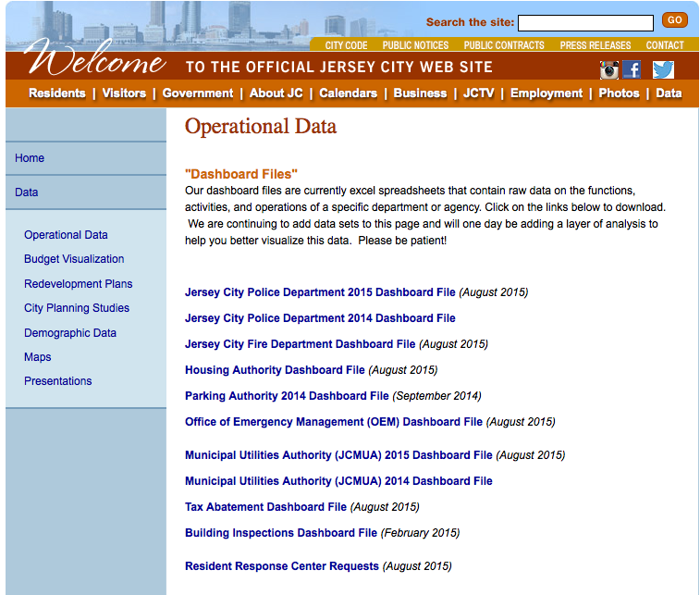Open the Facebook icon link
Screen dimensions: 700x595
[x=632, y=69]
